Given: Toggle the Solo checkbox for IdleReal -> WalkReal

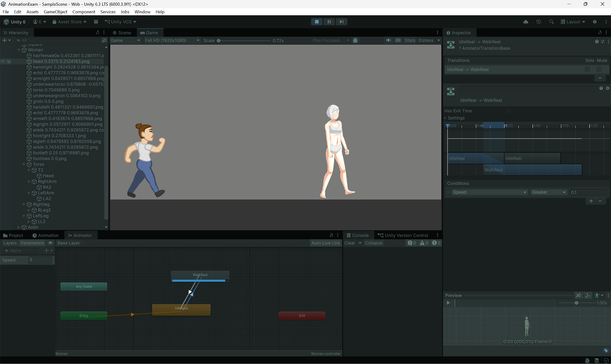Looking at the screenshot, I should coord(587,69).
